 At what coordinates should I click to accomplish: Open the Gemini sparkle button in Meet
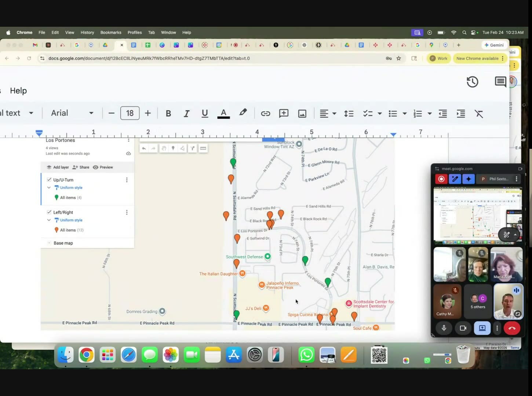pyautogui.click(x=469, y=179)
